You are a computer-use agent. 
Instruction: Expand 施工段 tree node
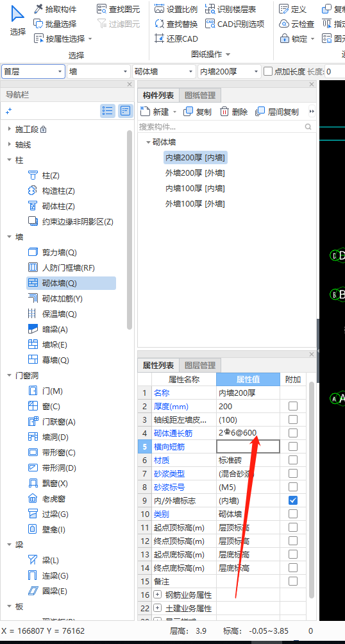tap(10, 130)
